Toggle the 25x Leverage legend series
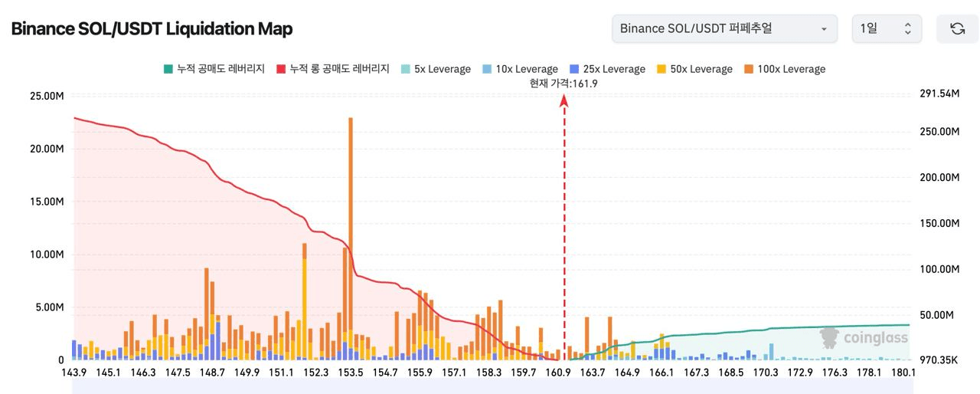Screen dimensions: 980x394 607,69
